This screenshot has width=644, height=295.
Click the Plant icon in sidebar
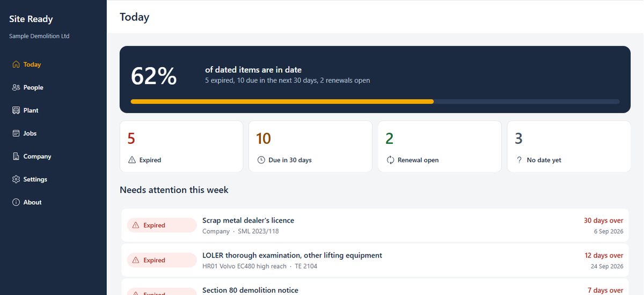coord(16,110)
